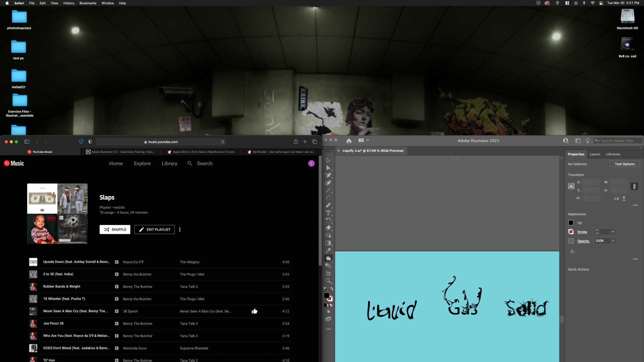Image resolution: width=644 pixels, height=362 pixels.
Task: Open Slaps playlist more-options menu
Action: [180, 229]
